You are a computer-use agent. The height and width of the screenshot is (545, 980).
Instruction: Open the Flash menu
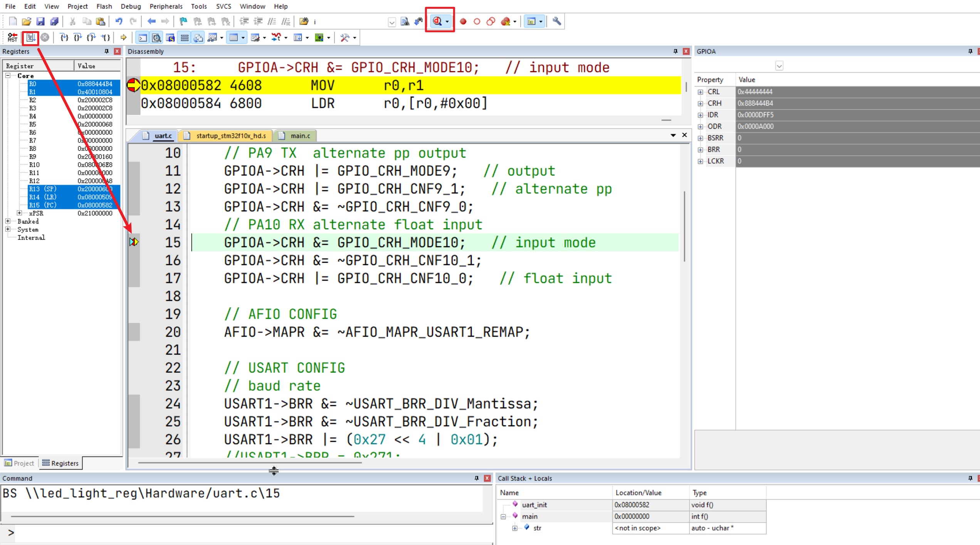[x=104, y=6]
